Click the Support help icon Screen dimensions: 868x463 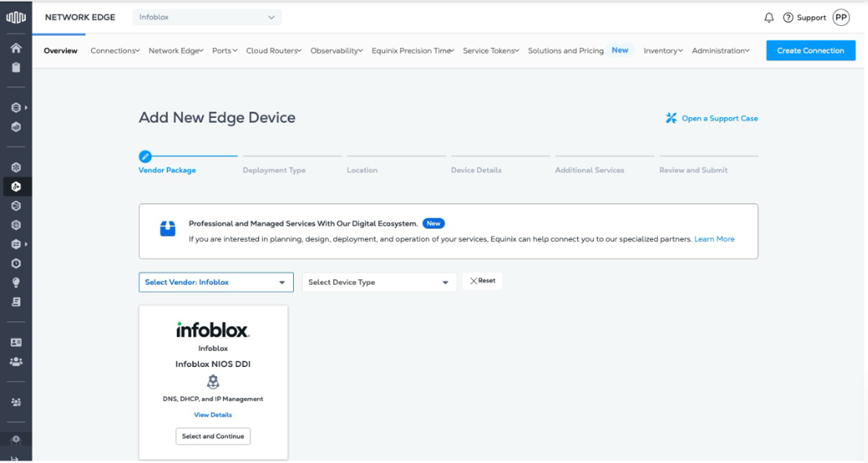[788, 18]
